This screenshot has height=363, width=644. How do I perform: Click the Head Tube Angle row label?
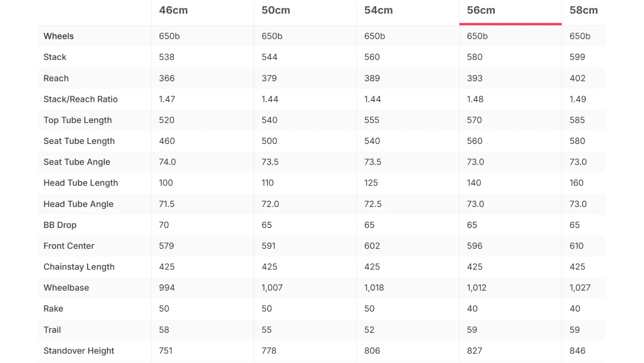click(79, 204)
